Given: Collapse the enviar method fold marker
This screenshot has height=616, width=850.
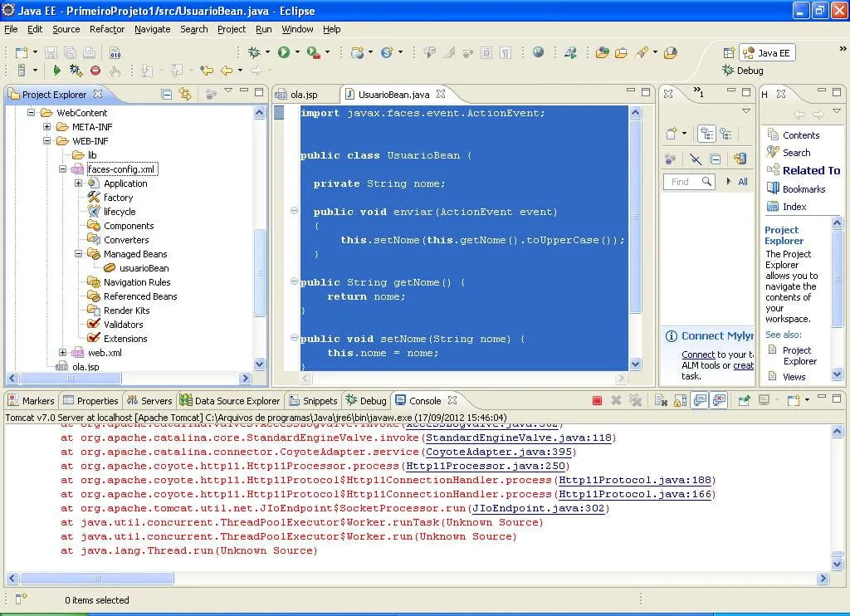Looking at the screenshot, I should click(x=294, y=212).
